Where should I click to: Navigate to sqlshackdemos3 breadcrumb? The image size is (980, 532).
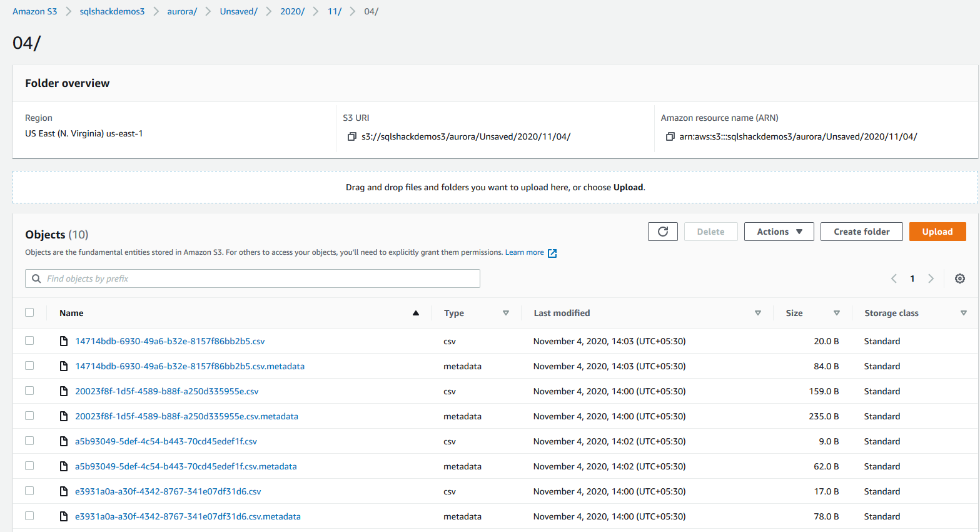point(112,11)
